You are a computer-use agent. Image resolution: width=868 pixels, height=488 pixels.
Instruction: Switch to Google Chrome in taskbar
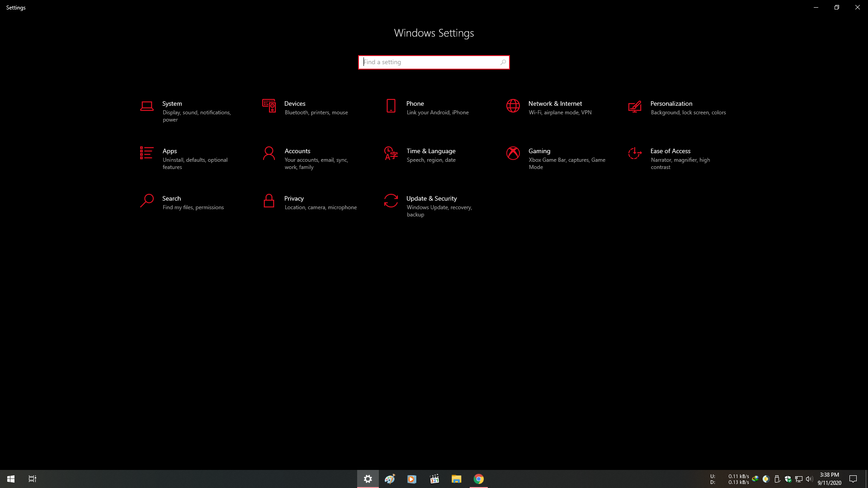coord(479,479)
